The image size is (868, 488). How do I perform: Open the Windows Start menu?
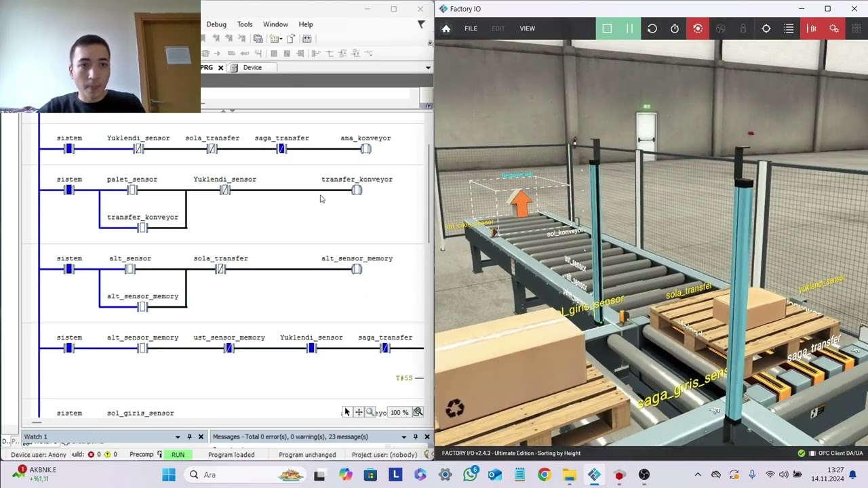click(x=169, y=475)
